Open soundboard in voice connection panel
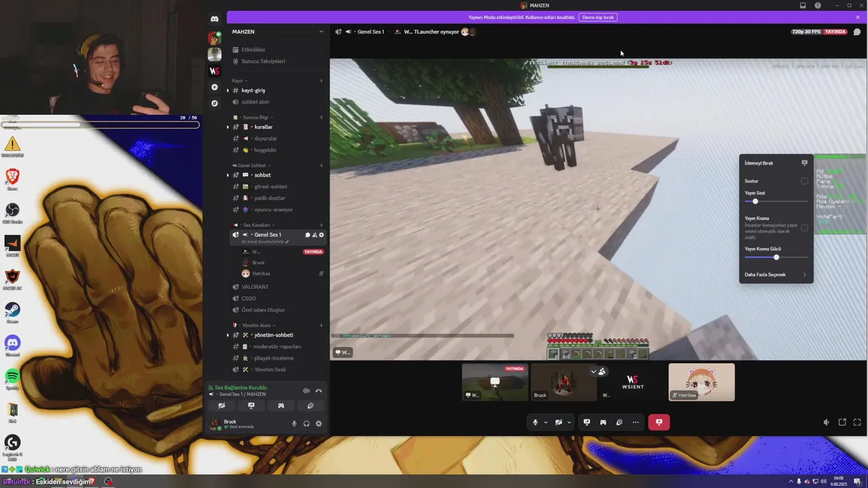The height and width of the screenshot is (488, 868). coord(311,405)
